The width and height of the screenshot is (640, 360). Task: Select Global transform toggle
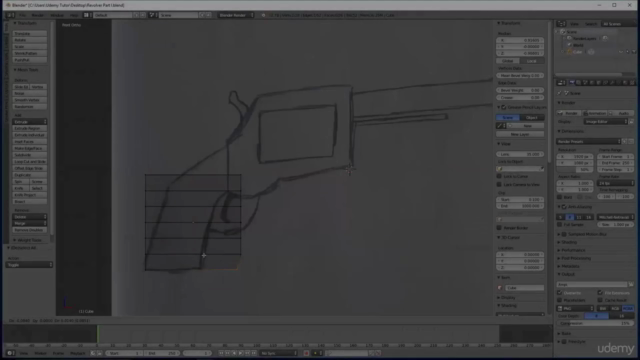pyautogui.click(x=508, y=61)
